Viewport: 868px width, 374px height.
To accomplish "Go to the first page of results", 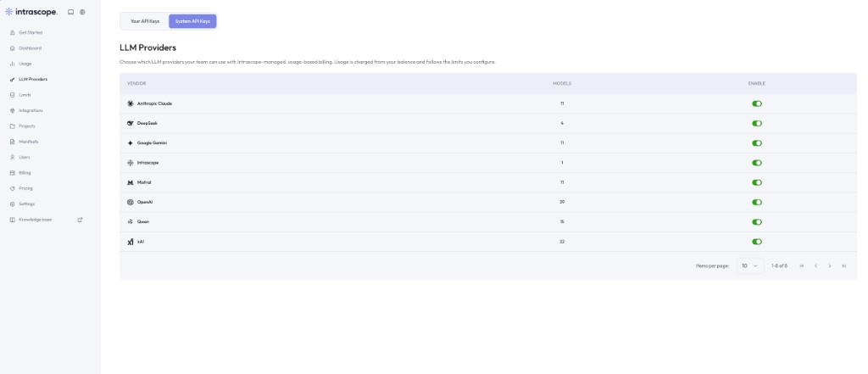I will point(802,266).
